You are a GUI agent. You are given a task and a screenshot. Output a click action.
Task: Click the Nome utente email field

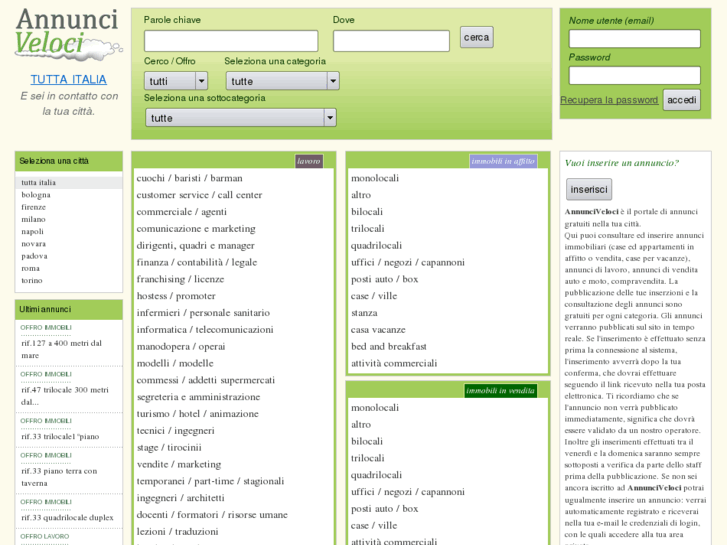click(634, 38)
